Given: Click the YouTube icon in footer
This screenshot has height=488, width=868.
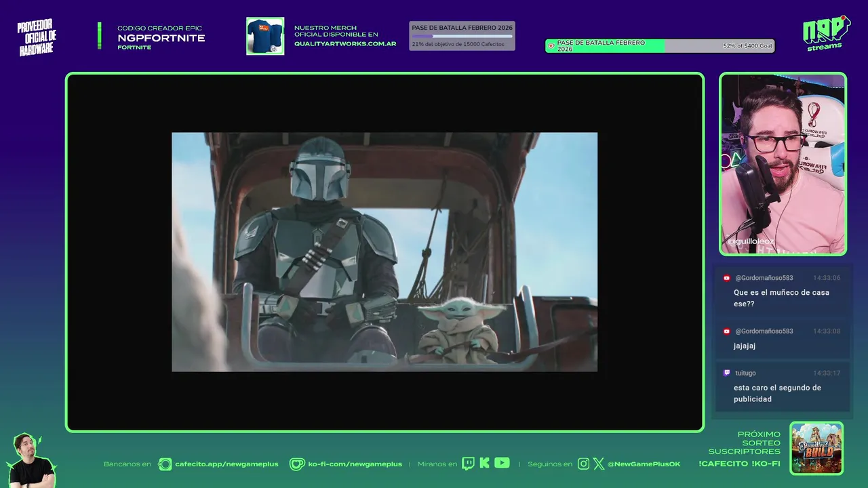Looking at the screenshot, I should (502, 463).
